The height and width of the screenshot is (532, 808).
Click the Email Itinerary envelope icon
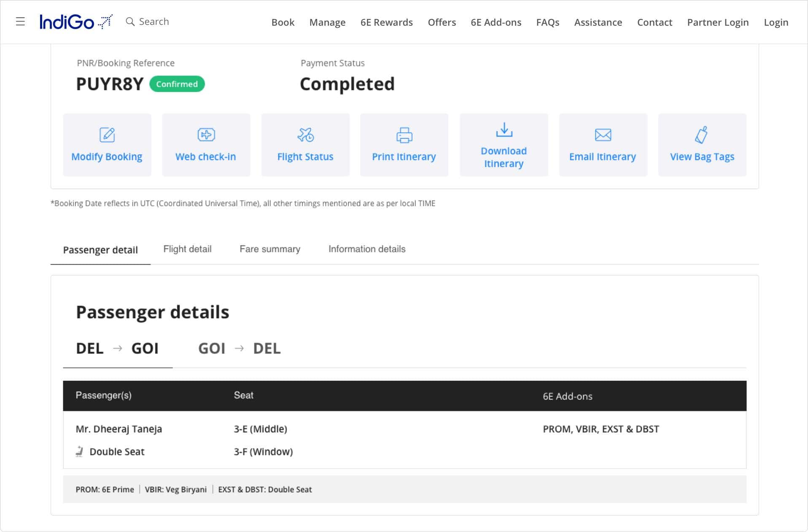point(603,135)
